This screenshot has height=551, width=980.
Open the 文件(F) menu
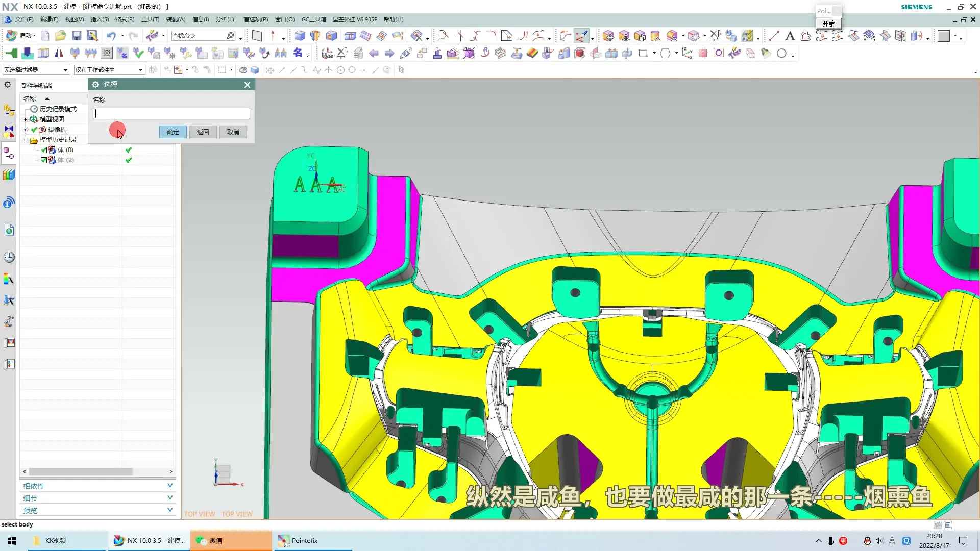point(23,19)
